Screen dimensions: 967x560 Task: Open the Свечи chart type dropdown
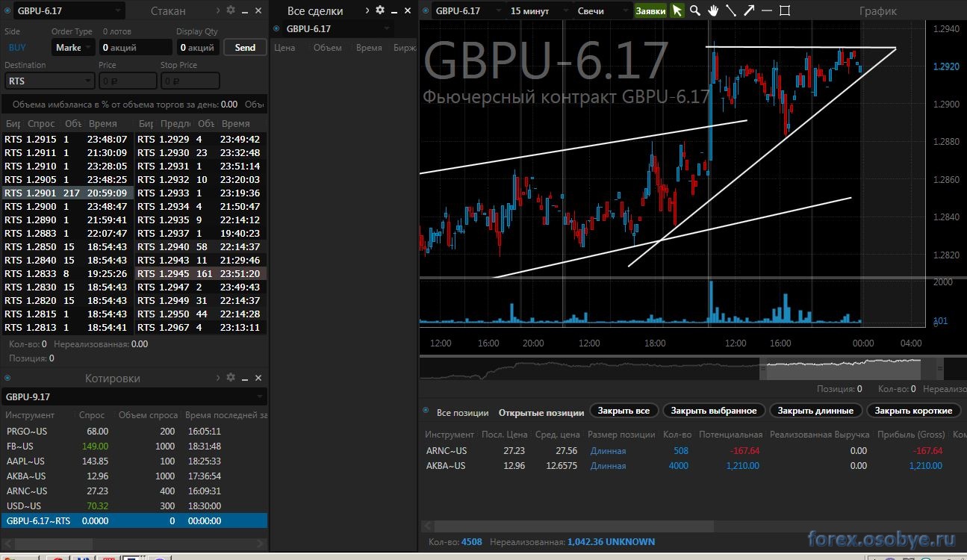pos(603,10)
